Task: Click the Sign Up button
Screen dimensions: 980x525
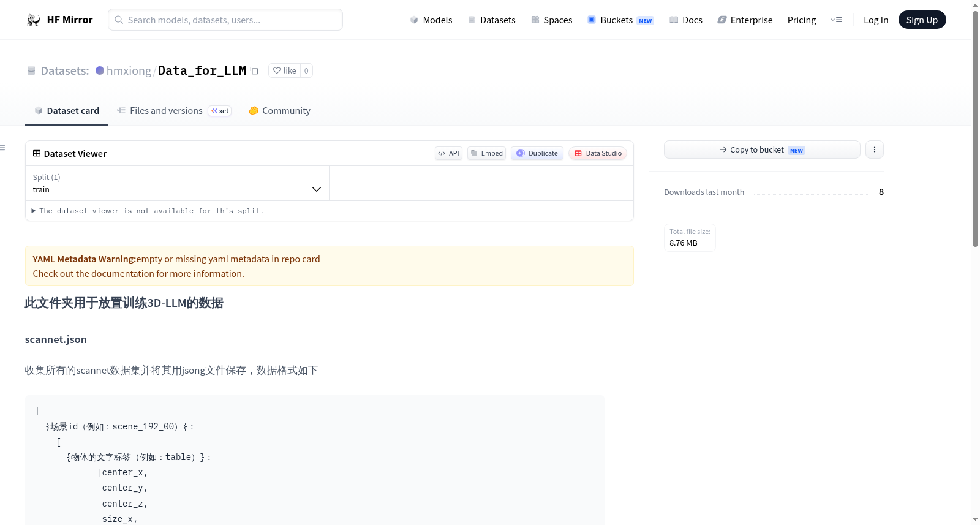Action: (922, 20)
